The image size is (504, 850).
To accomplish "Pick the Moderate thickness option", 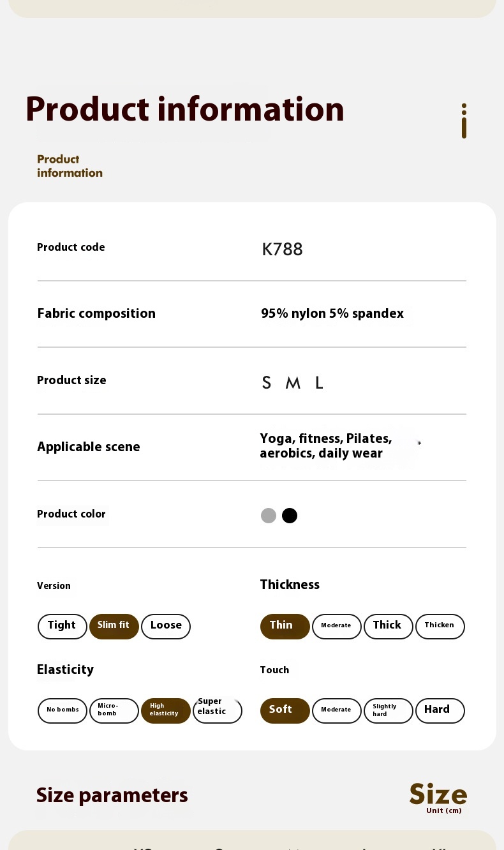I will 336,626.
